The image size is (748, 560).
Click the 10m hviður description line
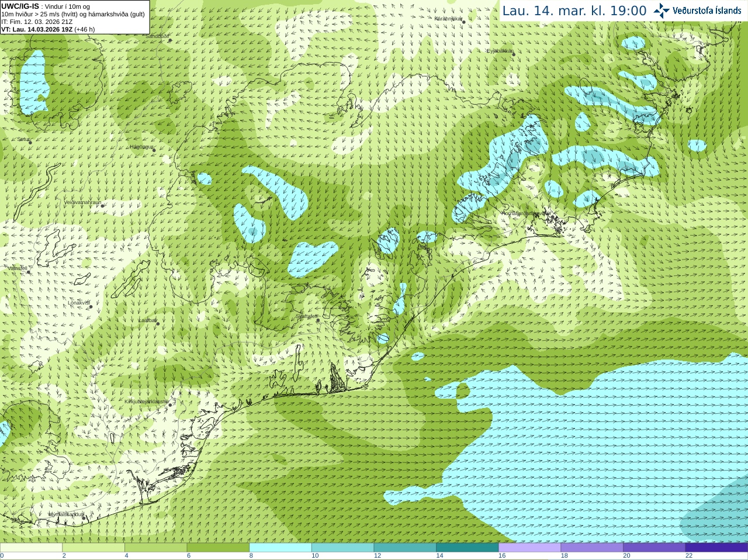click(x=73, y=14)
